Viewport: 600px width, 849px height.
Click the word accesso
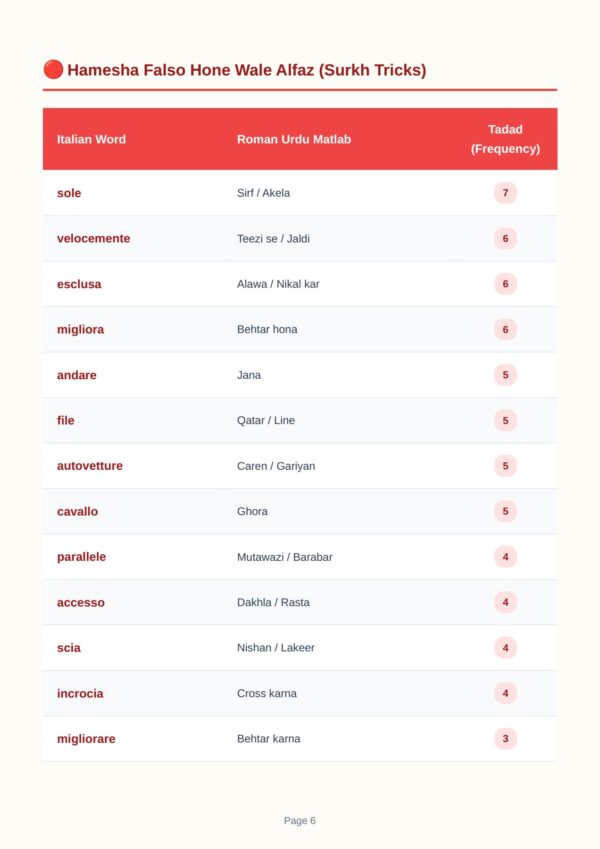[x=81, y=602]
